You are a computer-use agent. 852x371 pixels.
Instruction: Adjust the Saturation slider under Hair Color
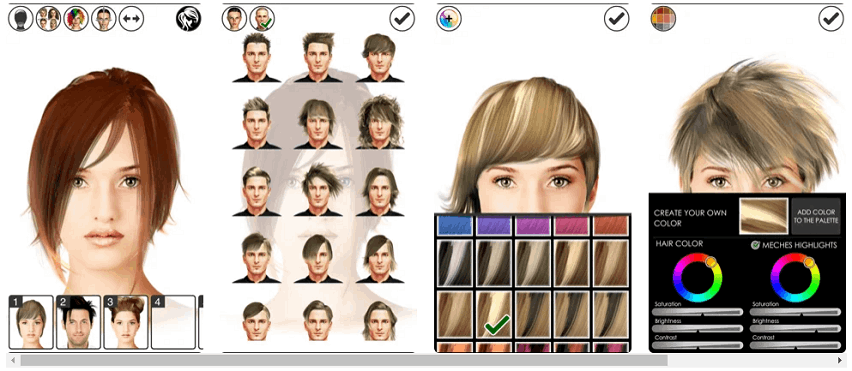click(x=697, y=312)
